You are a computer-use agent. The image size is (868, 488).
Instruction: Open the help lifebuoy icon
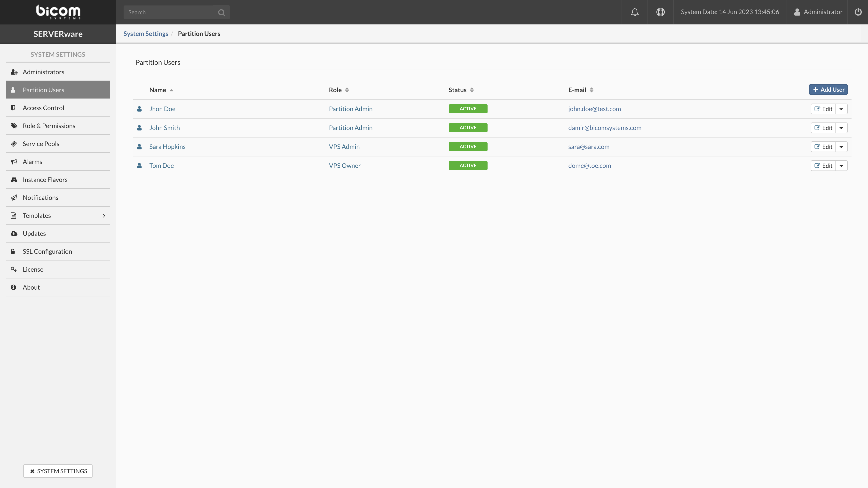tap(660, 12)
